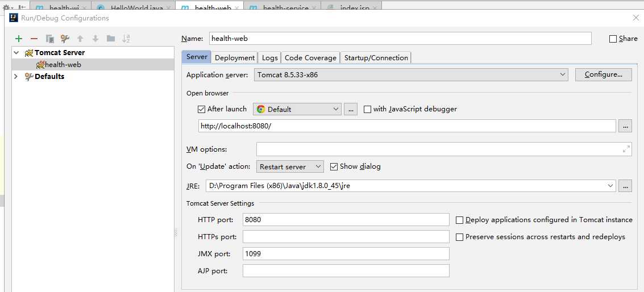Click AJP port input field

[346, 271]
